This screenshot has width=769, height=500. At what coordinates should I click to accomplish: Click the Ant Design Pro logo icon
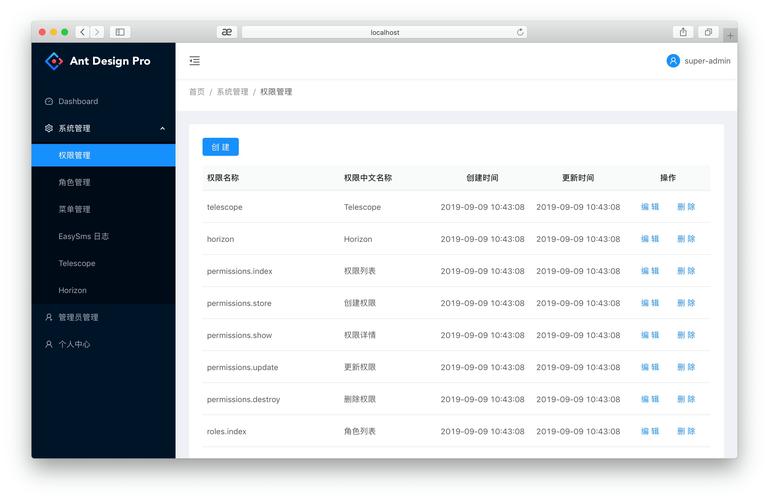click(54, 61)
